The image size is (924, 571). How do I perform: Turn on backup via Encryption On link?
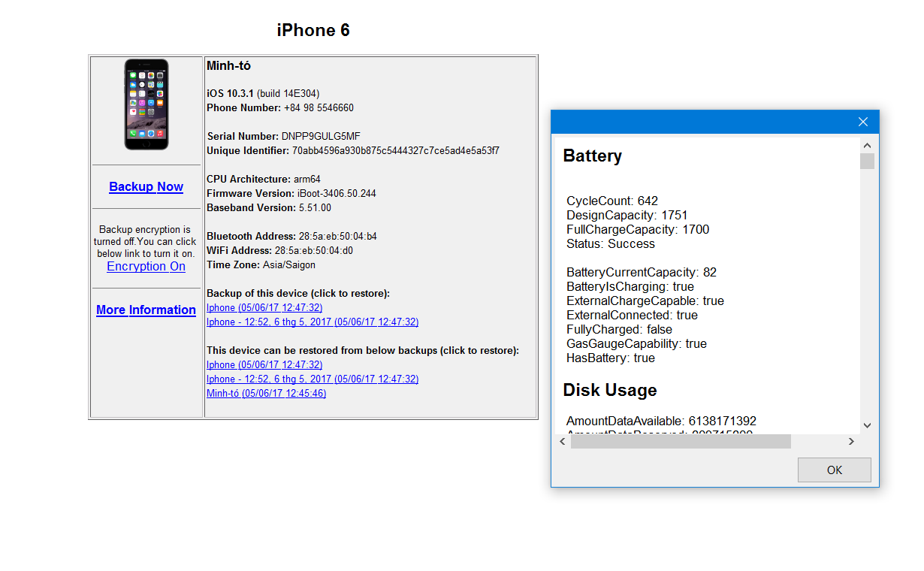[x=146, y=266]
